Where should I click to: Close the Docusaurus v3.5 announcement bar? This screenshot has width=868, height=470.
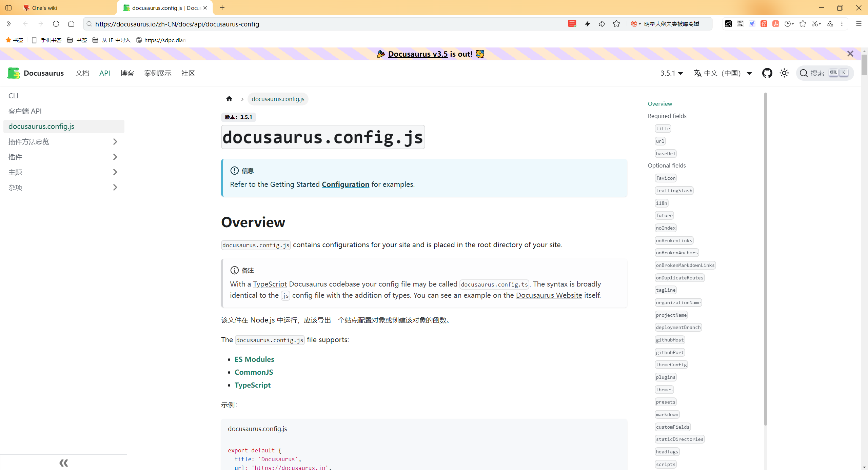coord(850,54)
